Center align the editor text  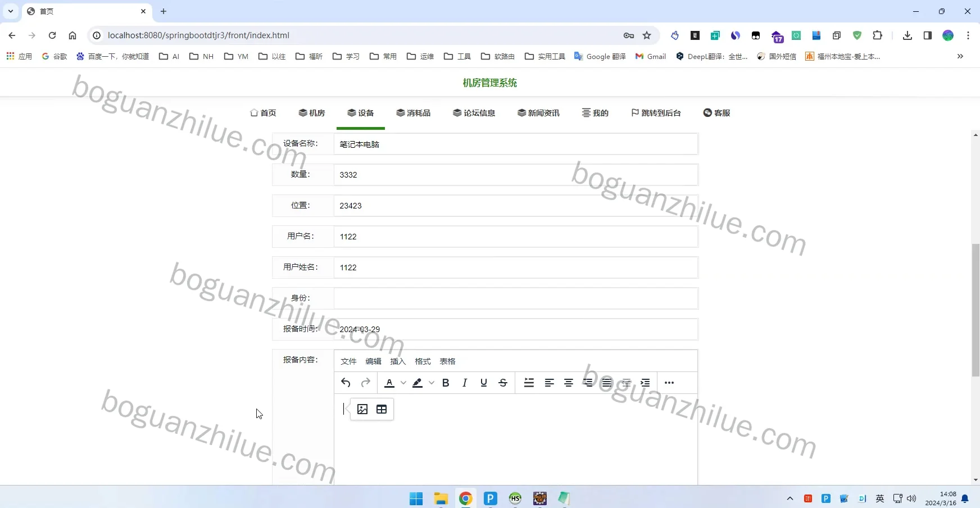[x=569, y=383]
